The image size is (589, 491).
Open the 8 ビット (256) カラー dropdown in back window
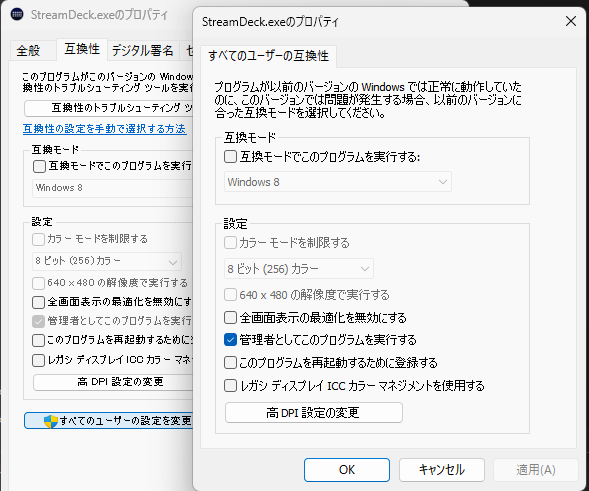(x=107, y=261)
